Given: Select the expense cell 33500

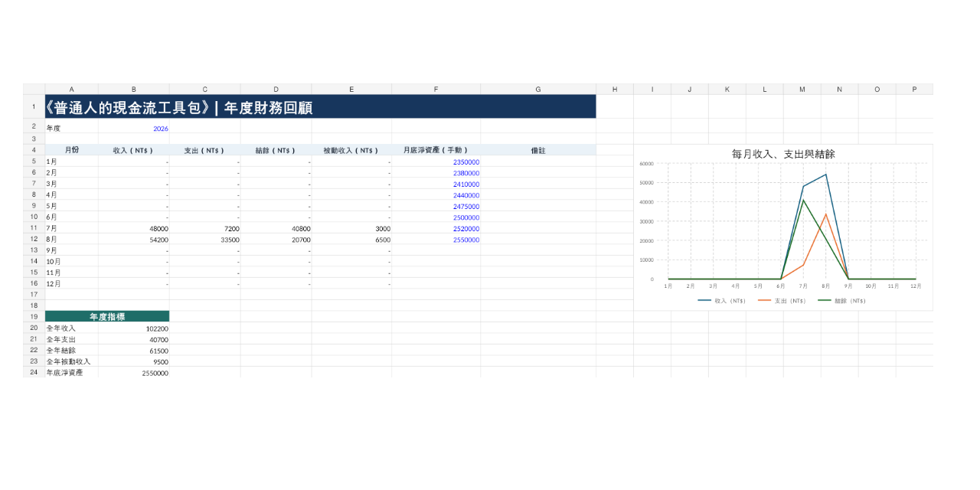Looking at the screenshot, I should 205,240.
